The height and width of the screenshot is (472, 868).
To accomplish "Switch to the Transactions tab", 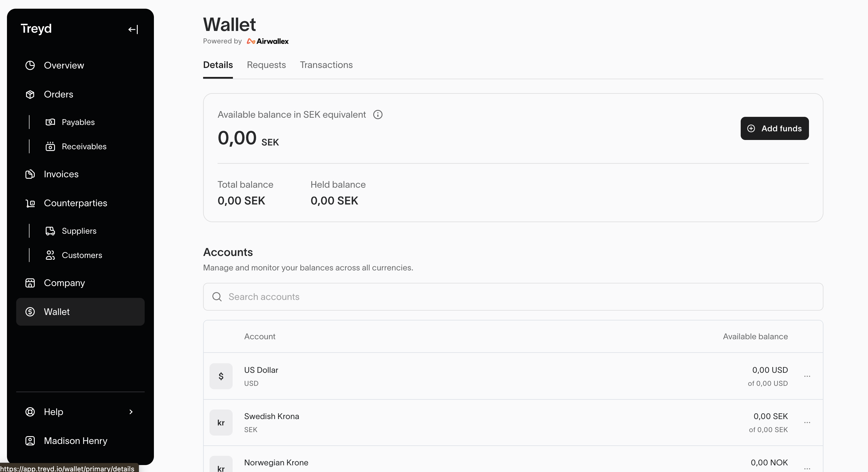I will coord(326,65).
